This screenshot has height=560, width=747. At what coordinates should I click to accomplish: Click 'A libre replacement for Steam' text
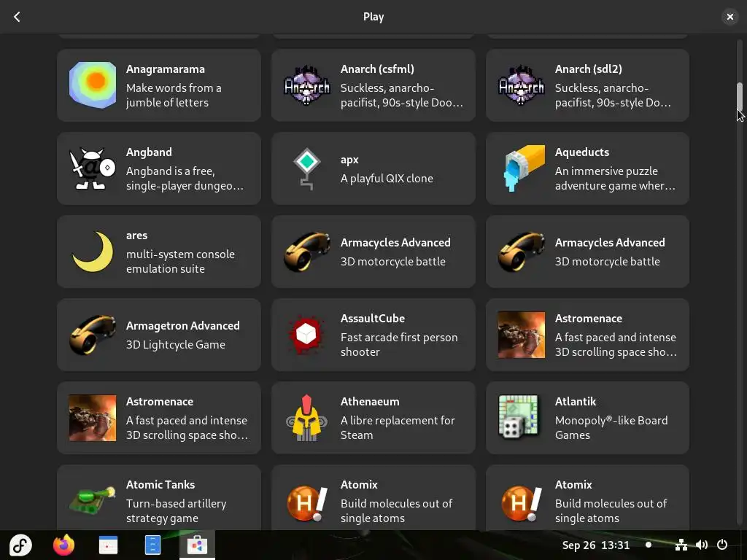[398, 427]
